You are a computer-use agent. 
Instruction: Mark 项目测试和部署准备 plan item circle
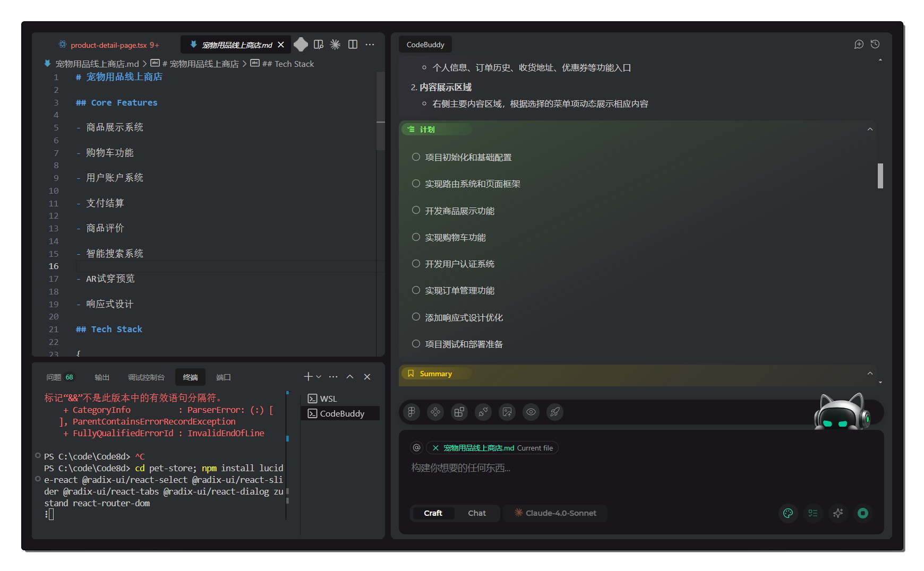pos(416,344)
